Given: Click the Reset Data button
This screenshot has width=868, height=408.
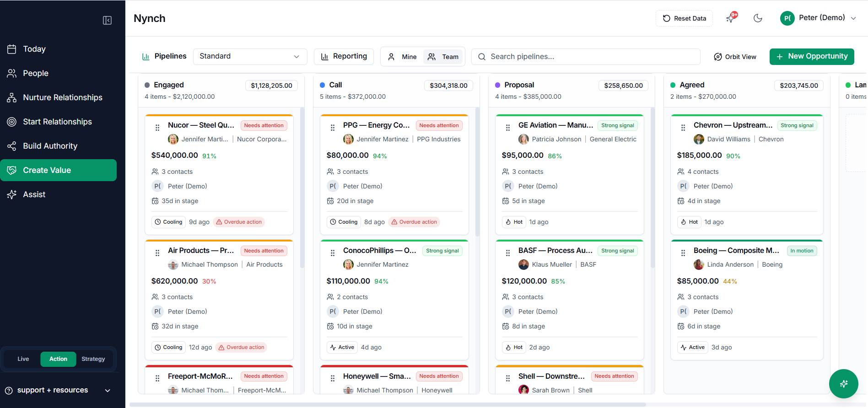Looking at the screenshot, I should (684, 18).
